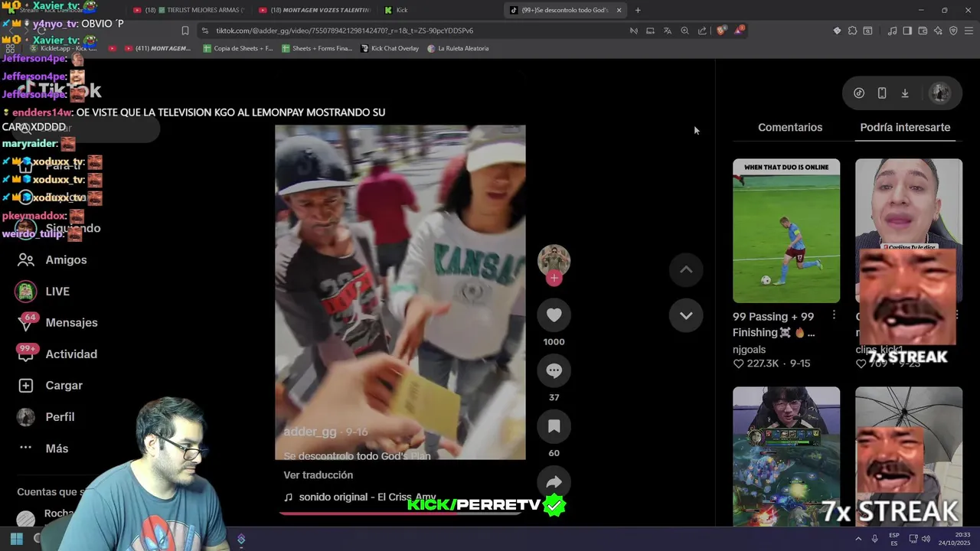Open the Kick Chat Overlay bookmark
This screenshot has height=551, width=980.
point(389,48)
